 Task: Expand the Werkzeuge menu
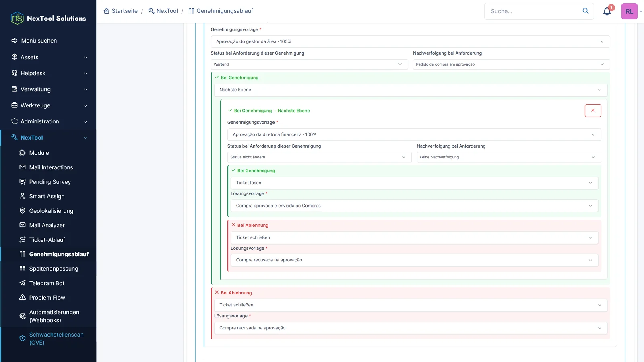(x=48, y=105)
